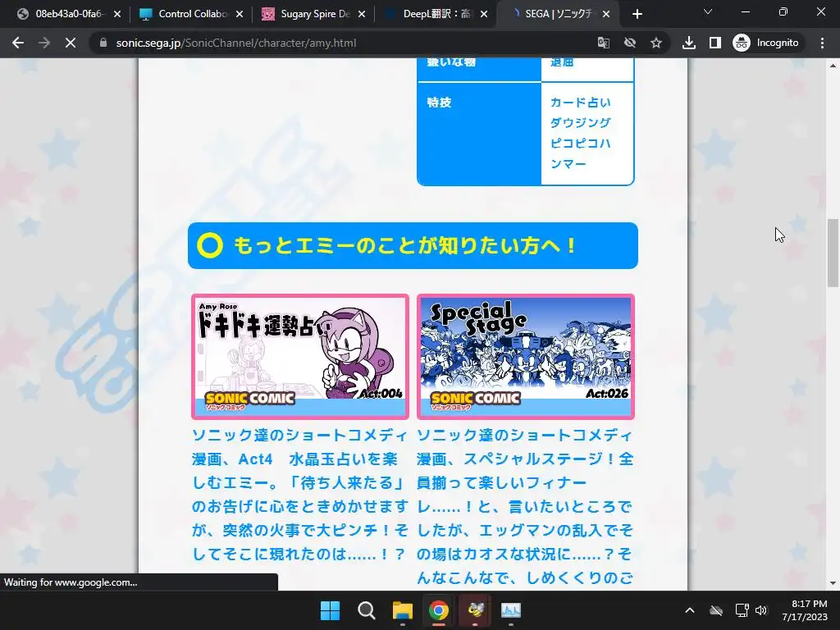Switch to the DeepL翻訳 tab
The width and height of the screenshot is (840, 630).
[x=435, y=14]
